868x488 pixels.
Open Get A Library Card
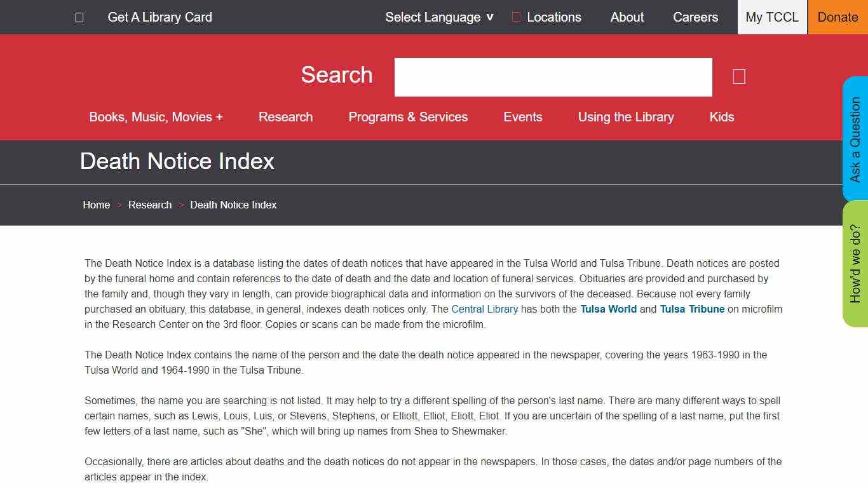pos(159,17)
